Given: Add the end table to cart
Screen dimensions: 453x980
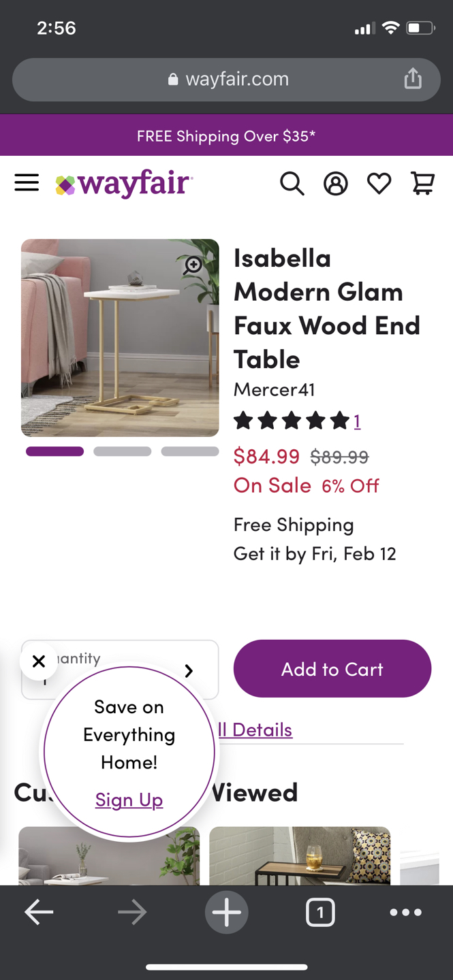Looking at the screenshot, I should tap(332, 668).
